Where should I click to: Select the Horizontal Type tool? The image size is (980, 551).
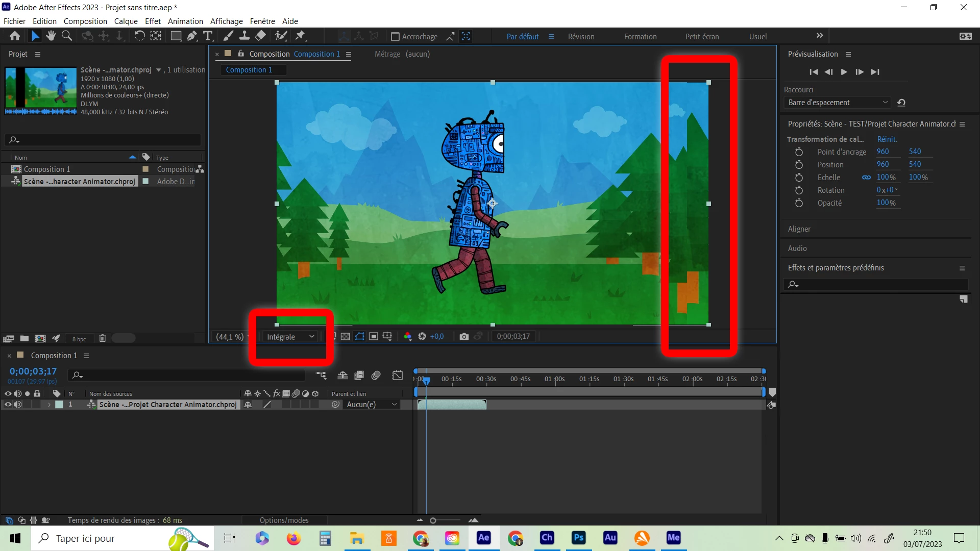coord(208,36)
